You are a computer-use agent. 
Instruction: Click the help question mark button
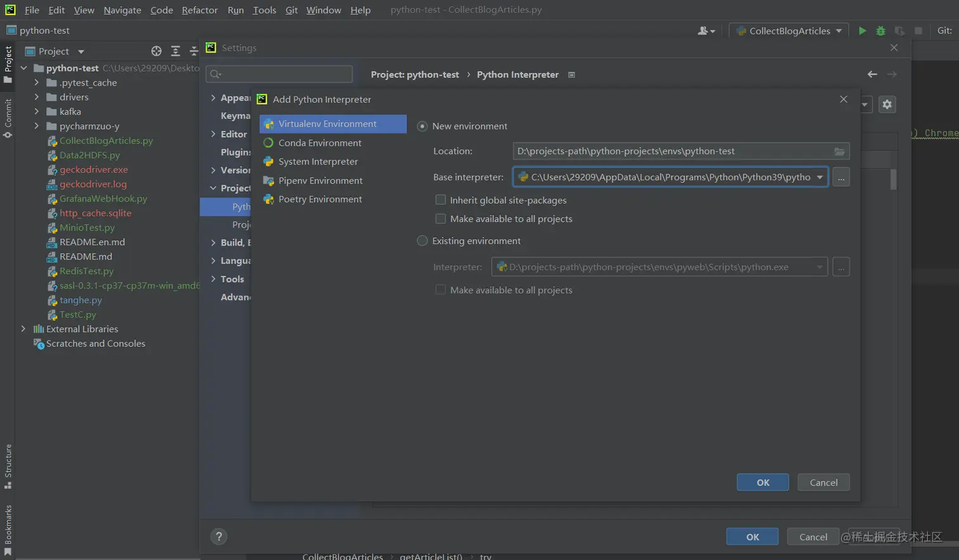(219, 537)
